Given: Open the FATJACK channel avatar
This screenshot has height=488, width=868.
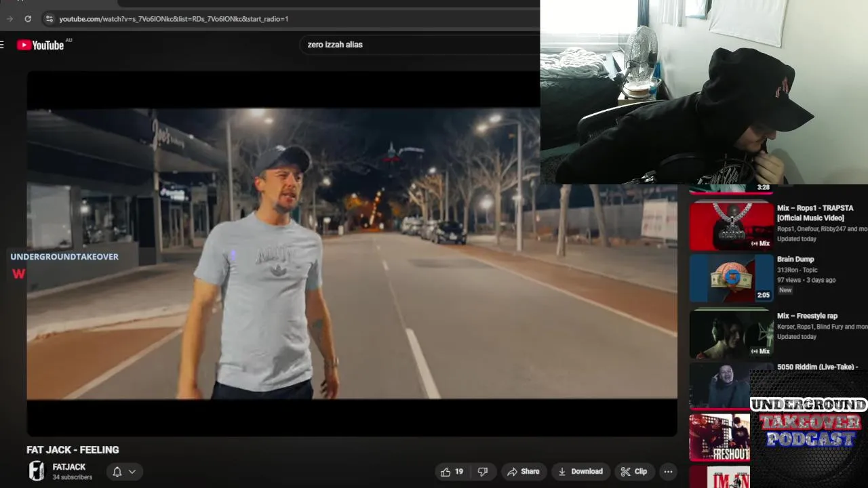Looking at the screenshot, I should pos(37,471).
